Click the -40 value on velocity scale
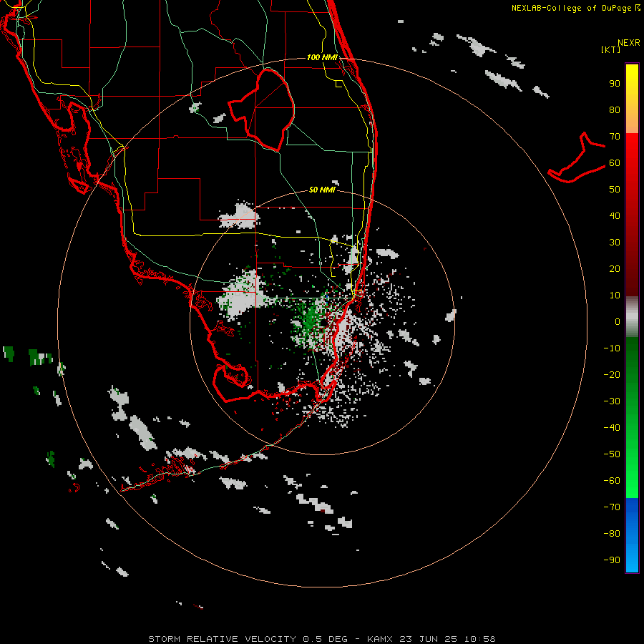 point(612,428)
